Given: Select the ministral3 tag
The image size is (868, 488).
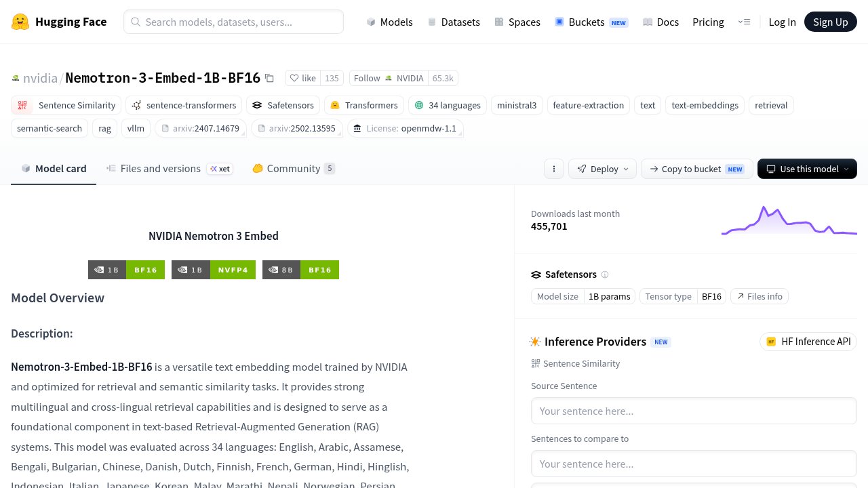Looking at the screenshot, I should click(517, 105).
